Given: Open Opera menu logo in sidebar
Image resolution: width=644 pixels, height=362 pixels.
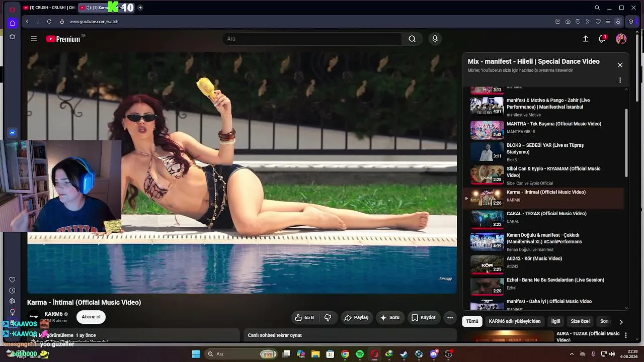Looking at the screenshot, I should (x=13, y=9).
